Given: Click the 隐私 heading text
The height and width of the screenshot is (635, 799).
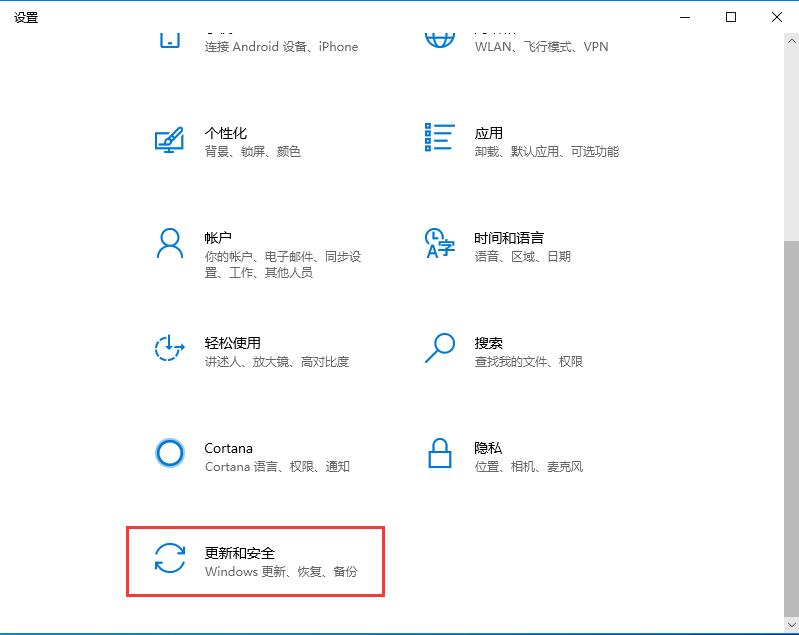Looking at the screenshot, I should click(488, 448).
